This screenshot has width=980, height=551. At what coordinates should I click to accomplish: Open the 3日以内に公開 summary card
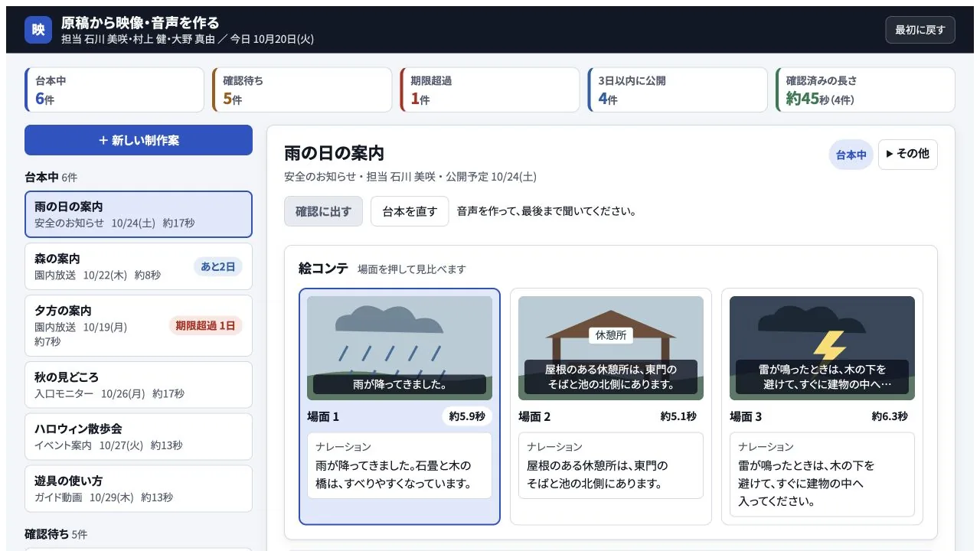(x=678, y=90)
